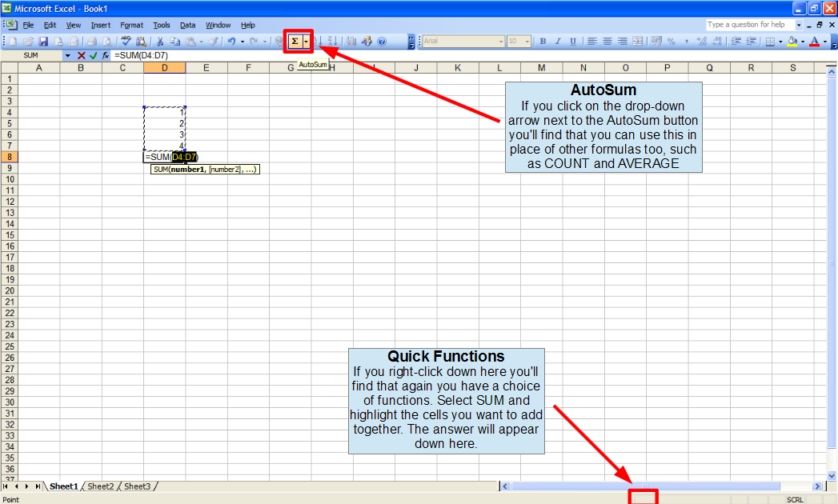Switch to the Sheet3 tab
This screenshot has height=504, width=838.
[x=138, y=486]
